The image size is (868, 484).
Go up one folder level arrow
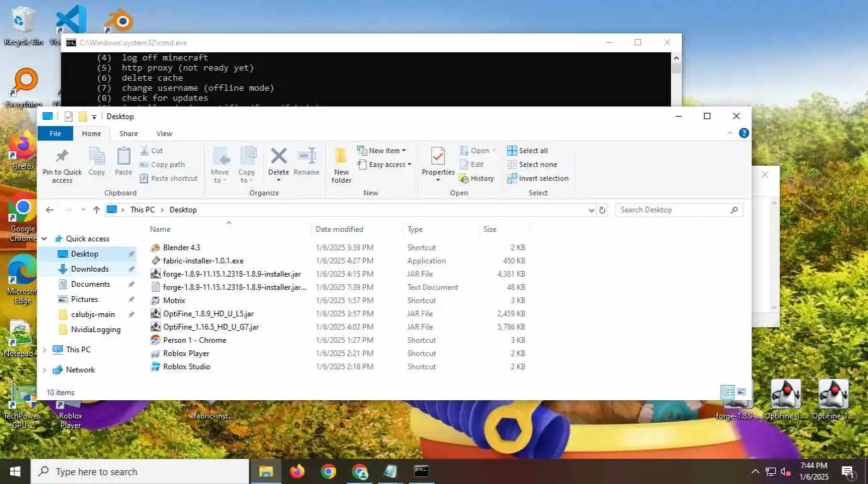pyautogui.click(x=97, y=210)
